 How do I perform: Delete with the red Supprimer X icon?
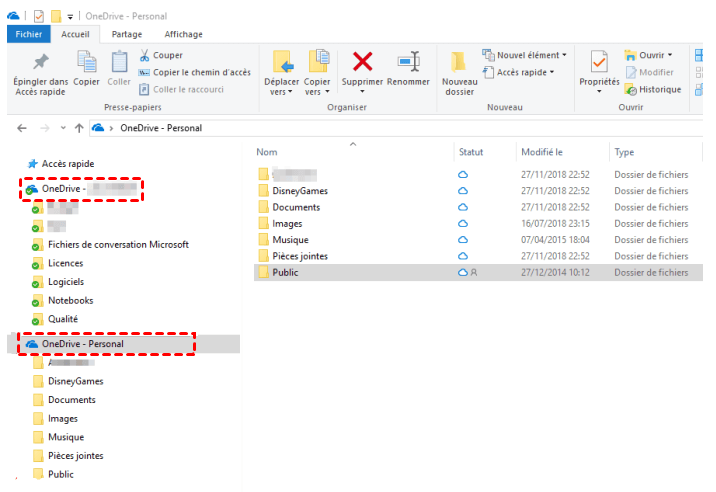pos(363,61)
